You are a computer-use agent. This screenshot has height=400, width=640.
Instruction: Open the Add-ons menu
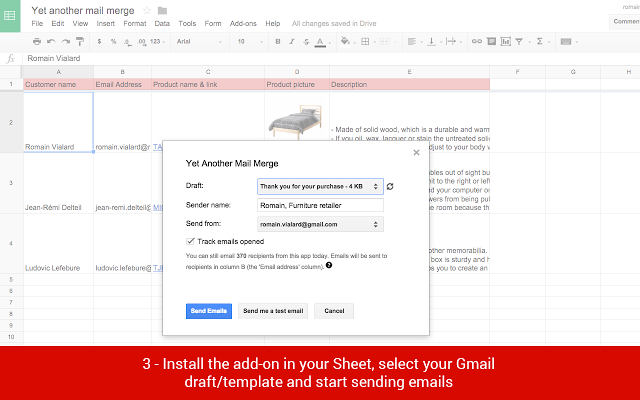243,24
